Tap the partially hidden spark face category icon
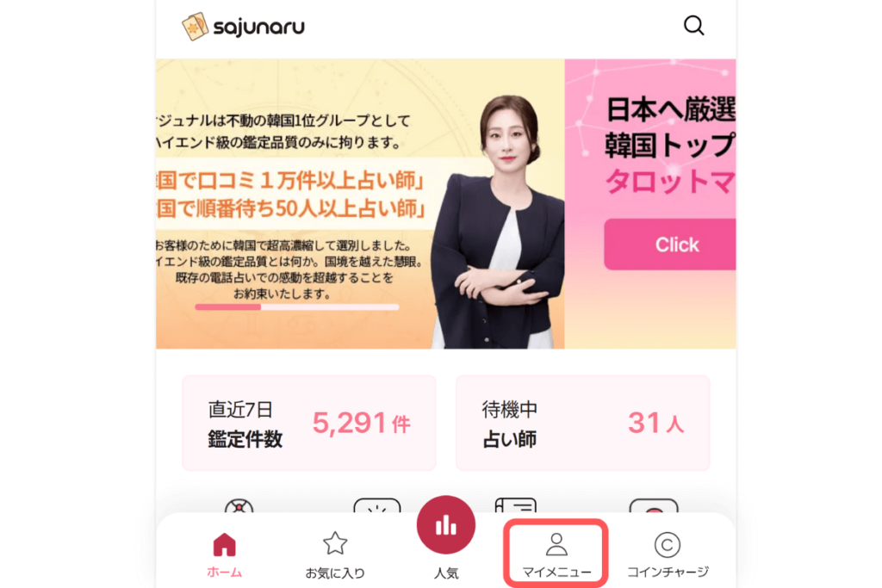 377,505
